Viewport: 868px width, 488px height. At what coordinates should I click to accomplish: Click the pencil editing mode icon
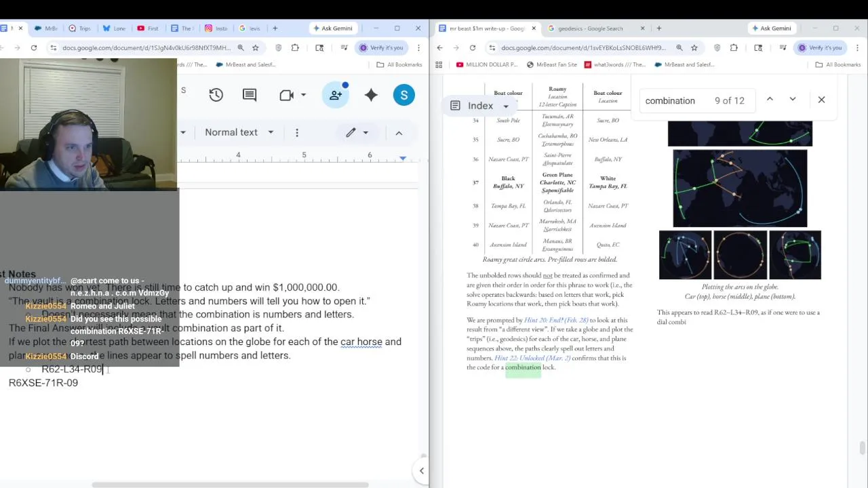[351, 132]
